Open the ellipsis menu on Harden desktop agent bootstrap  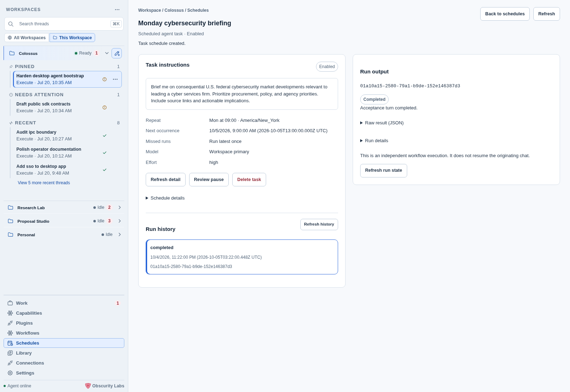(x=115, y=79)
